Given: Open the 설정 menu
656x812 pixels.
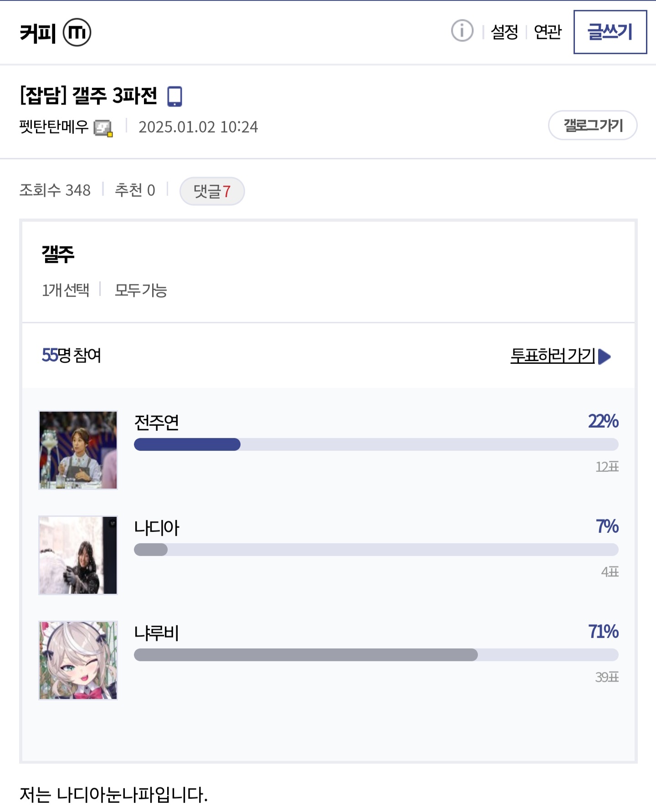Looking at the screenshot, I should (504, 32).
